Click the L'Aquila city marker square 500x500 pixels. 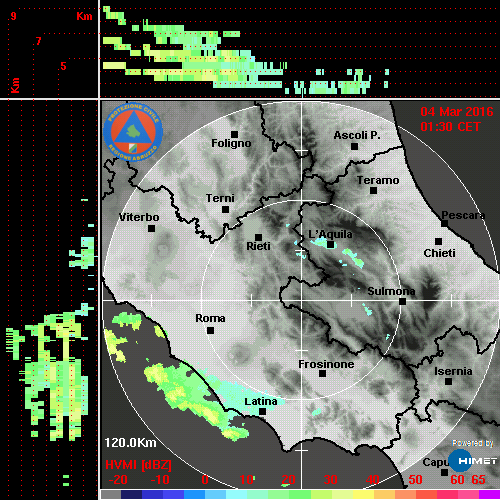pos(330,245)
